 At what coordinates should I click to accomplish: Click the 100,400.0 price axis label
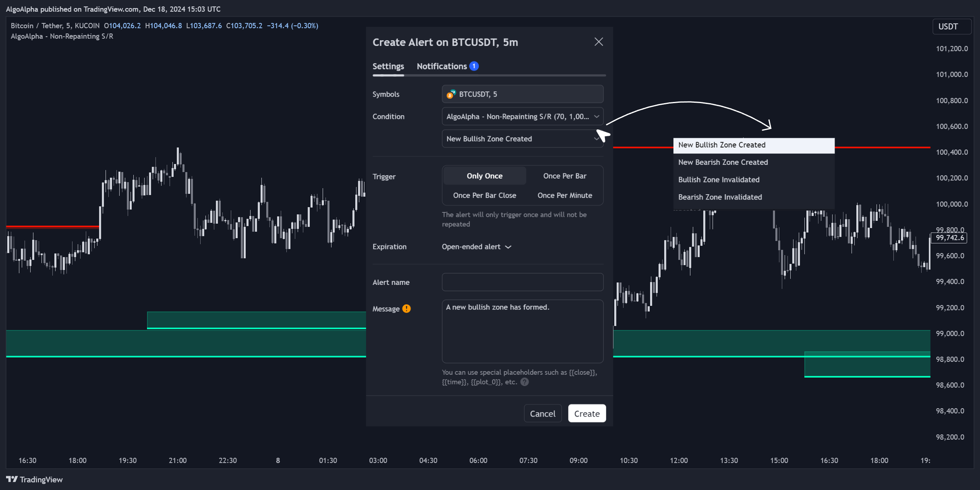tap(952, 152)
